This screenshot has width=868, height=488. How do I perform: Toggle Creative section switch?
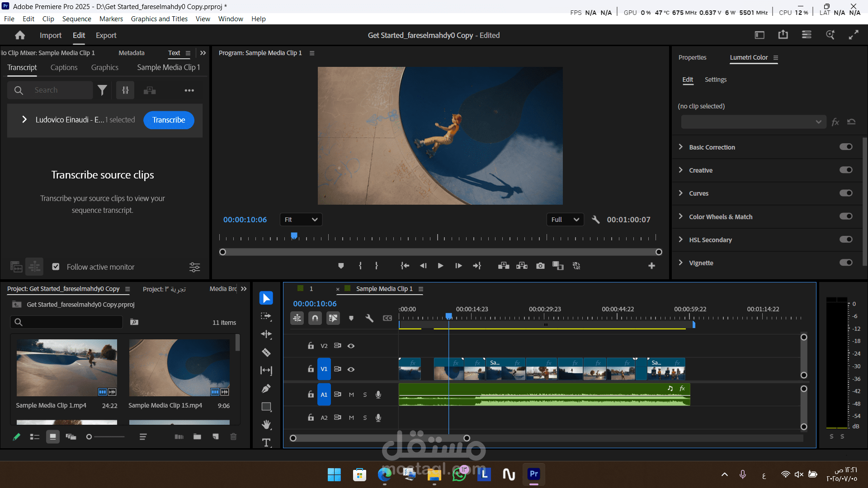point(846,170)
